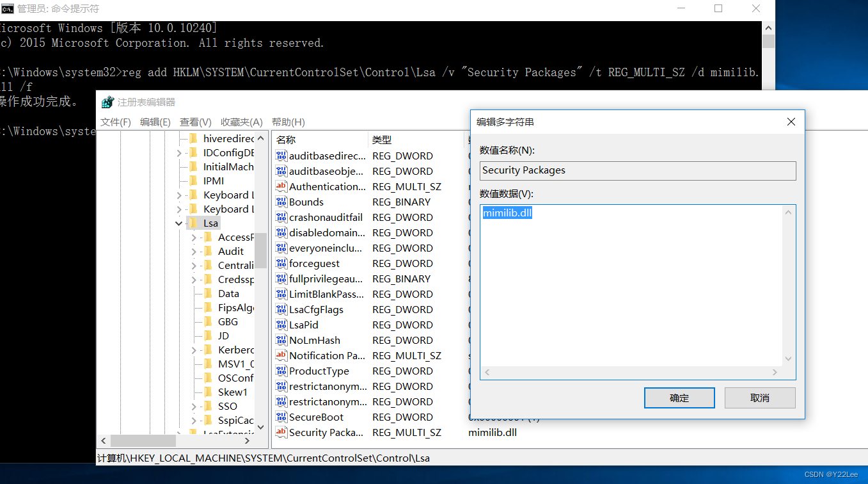This screenshot has width=868, height=484.
Task: Click the JD folder icon
Action: click(208, 335)
